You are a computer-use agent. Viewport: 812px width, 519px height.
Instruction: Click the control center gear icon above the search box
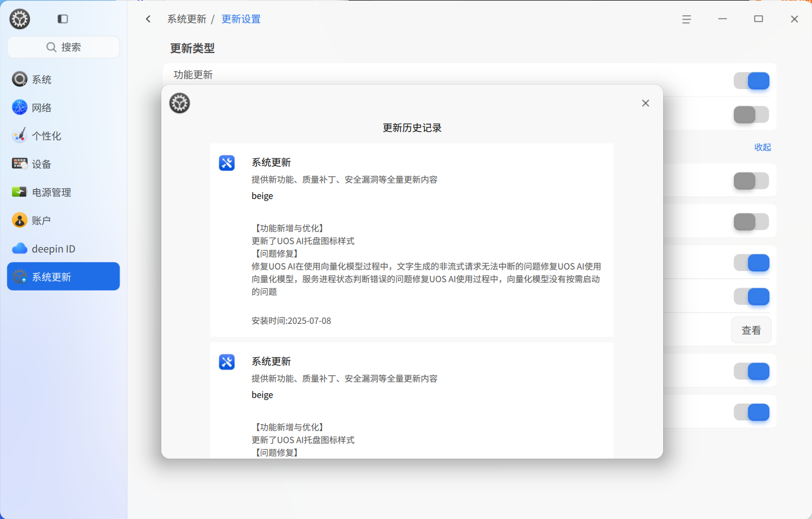tap(20, 19)
